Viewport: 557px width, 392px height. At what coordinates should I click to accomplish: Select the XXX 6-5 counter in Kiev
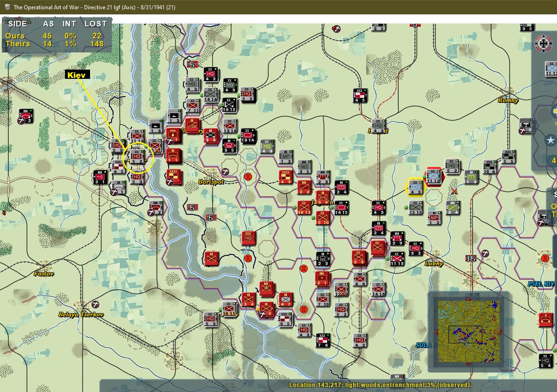[118, 167]
